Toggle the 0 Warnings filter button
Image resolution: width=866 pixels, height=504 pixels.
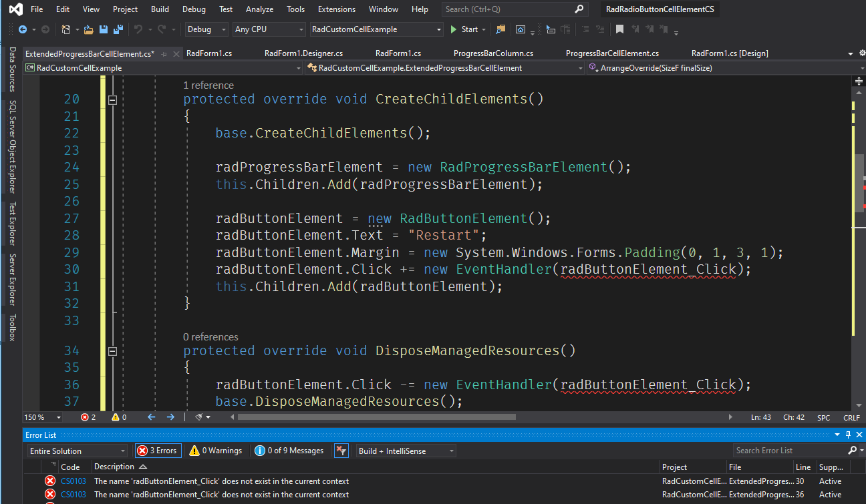[216, 451]
